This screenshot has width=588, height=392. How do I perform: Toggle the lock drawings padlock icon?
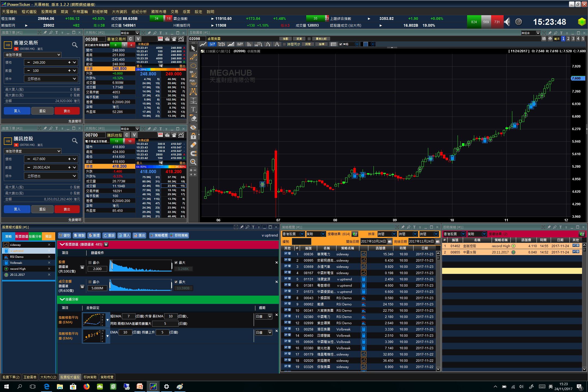pos(193,136)
